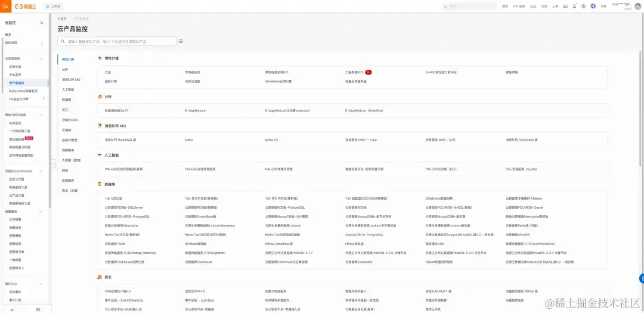Open the blue AI assistant icon
Viewport: 644px width, 313px height.
(x=593, y=6)
